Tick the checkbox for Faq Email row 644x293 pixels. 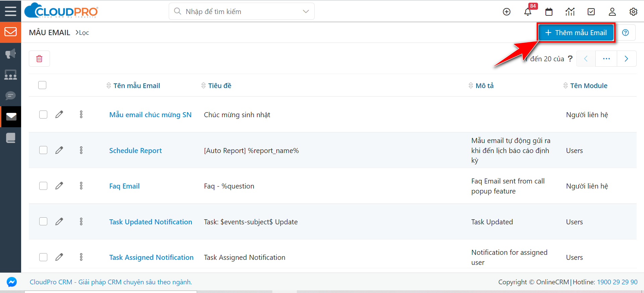43,186
